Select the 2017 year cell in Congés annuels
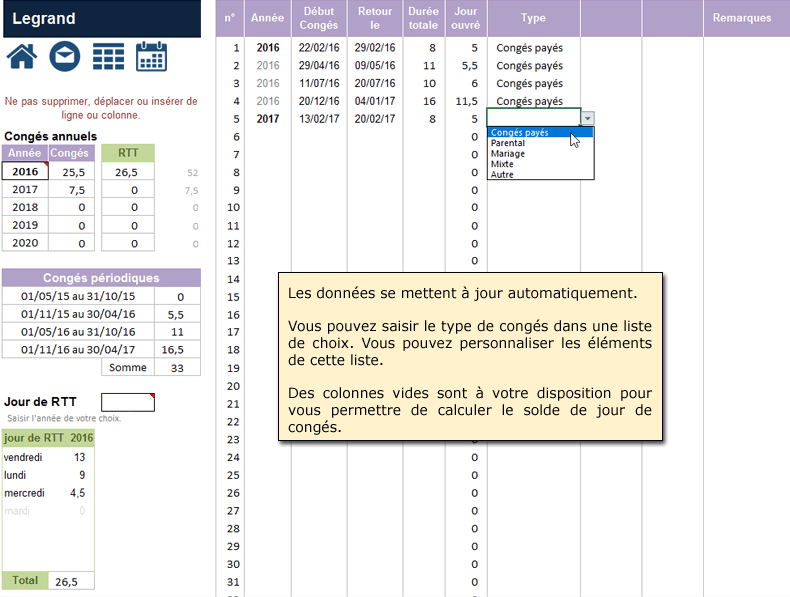 [25, 189]
